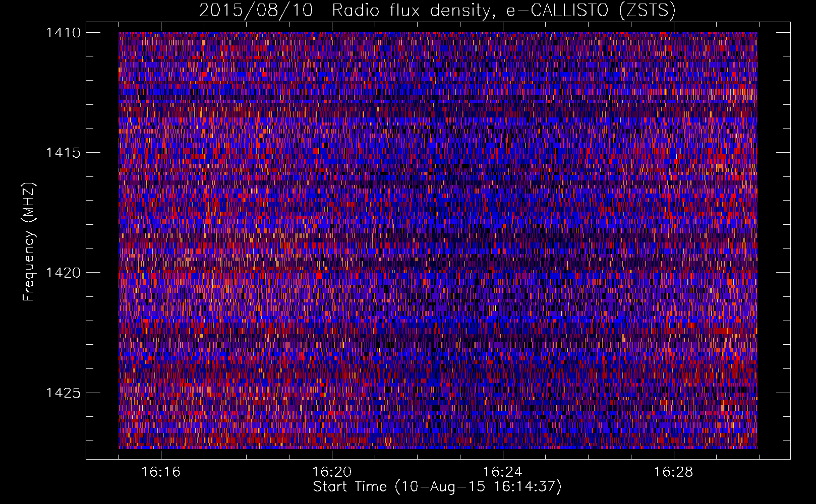
Task: Click the plot title '2015/08/10 Radio flux density, e-CALLISTO (ZSTS)'
Action: coord(437,11)
